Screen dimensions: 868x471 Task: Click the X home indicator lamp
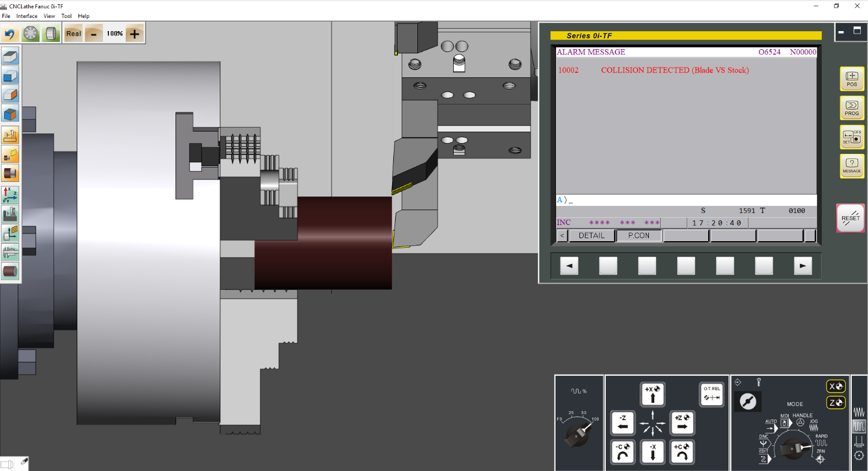(836, 387)
